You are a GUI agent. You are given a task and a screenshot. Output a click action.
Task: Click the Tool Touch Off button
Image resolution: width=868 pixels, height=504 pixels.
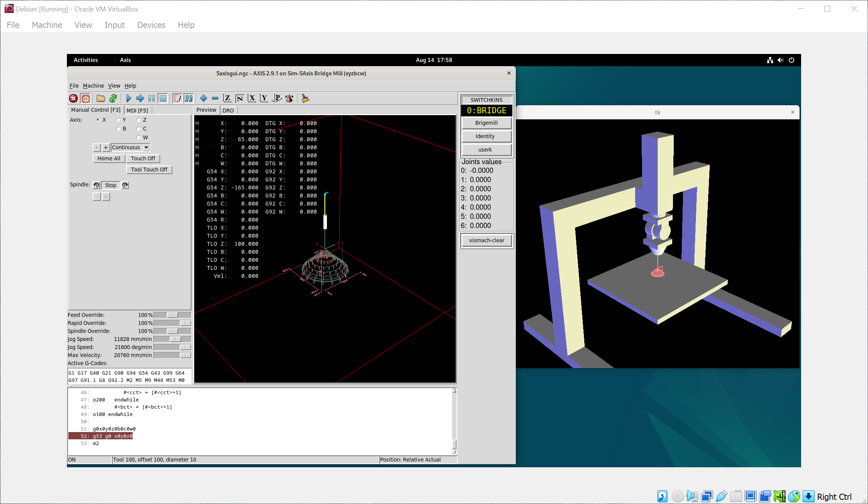tap(149, 170)
